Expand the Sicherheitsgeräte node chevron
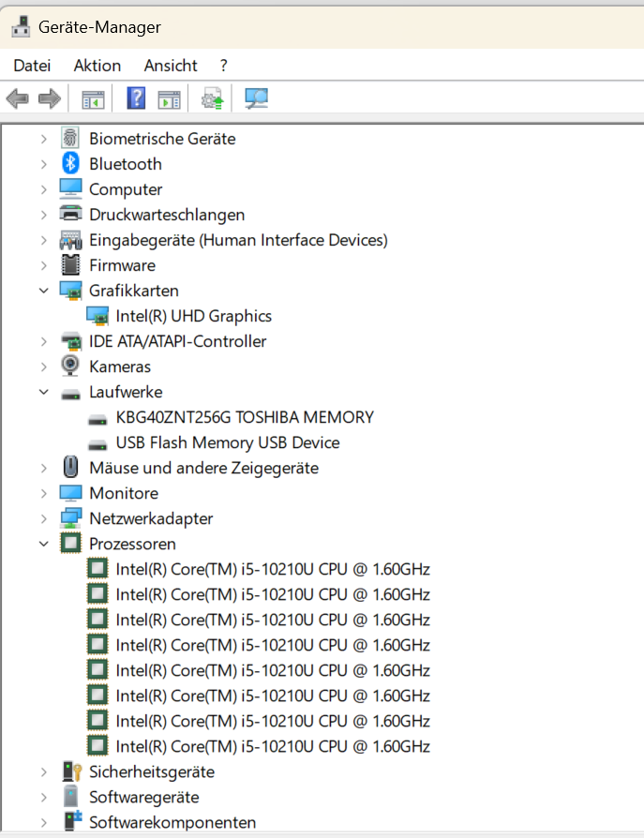 click(x=44, y=772)
